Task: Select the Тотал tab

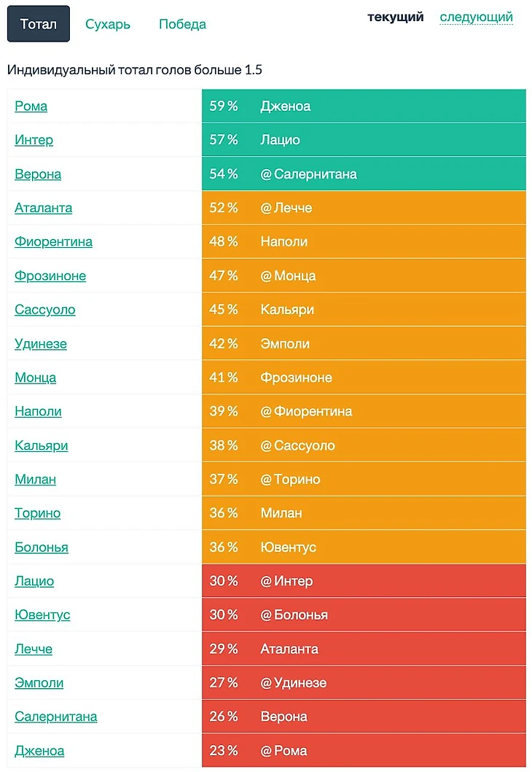Action: (x=39, y=24)
